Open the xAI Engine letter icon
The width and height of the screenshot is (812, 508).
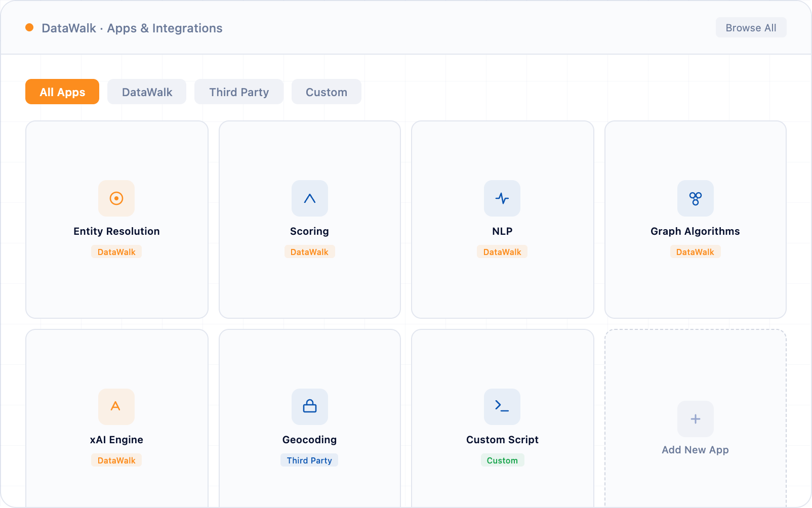[116, 407]
